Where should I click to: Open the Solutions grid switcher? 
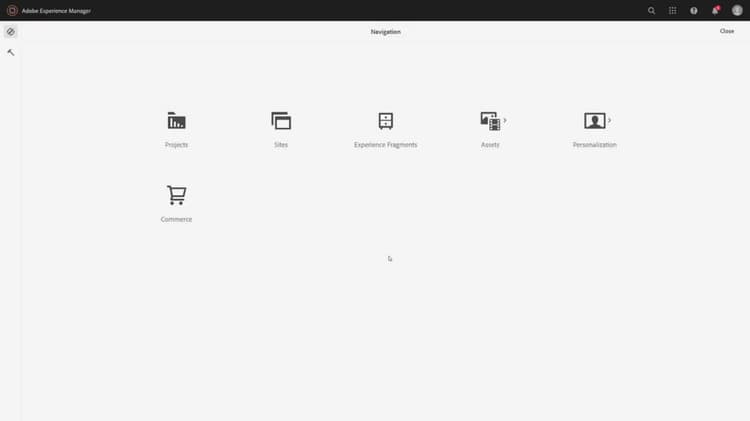(x=673, y=11)
